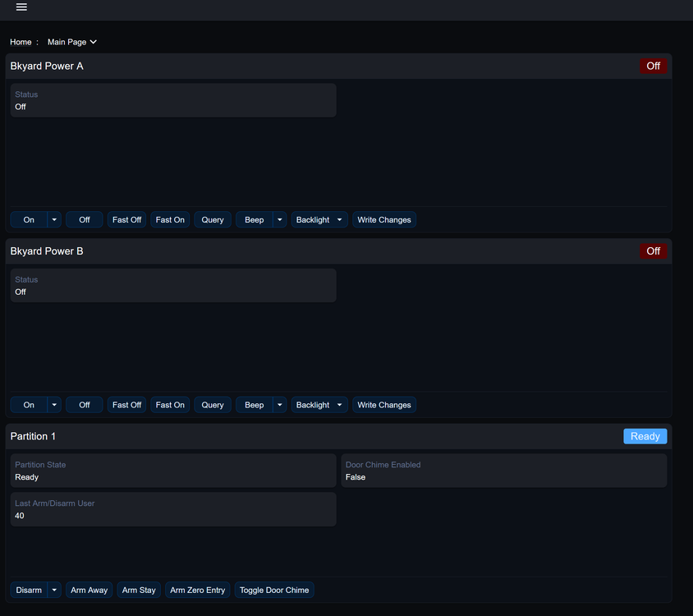
Task: Expand Beep options arrow for Bkyard Power B
Action: (x=280, y=405)
